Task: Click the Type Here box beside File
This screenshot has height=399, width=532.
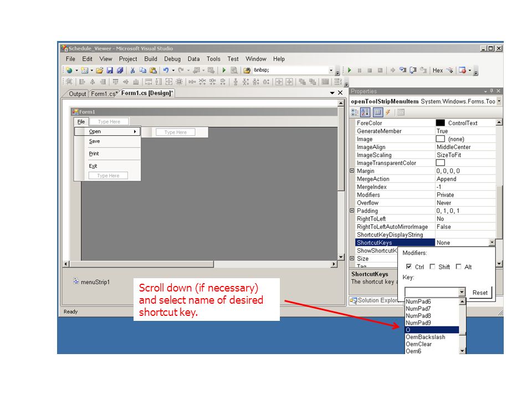Action: tap(109, 121)
